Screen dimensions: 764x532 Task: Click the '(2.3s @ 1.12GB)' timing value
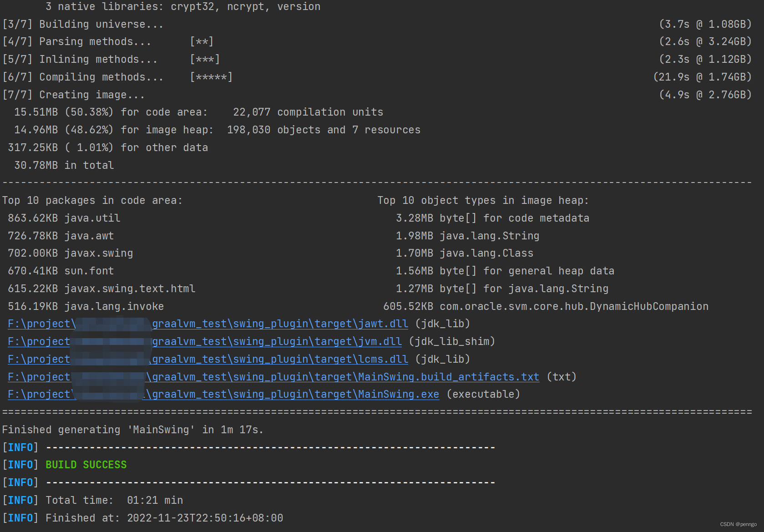[x=706, y=59]
